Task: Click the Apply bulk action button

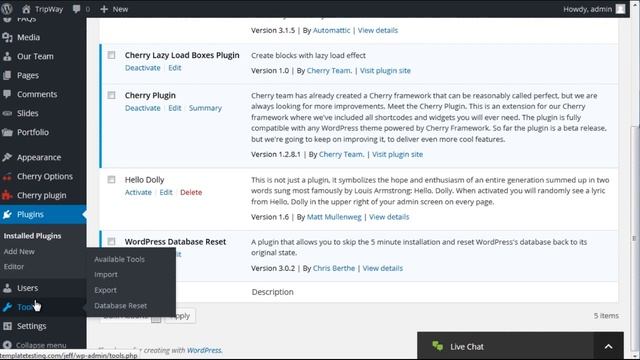Action: [x=180, y=316]
